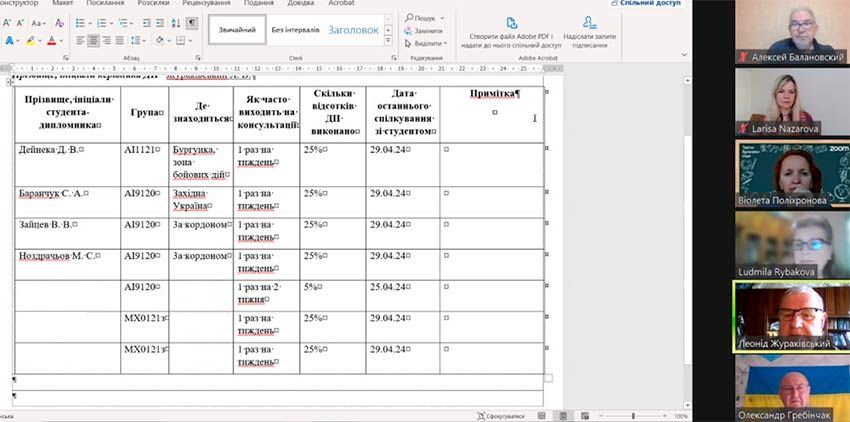Open the Acrobat tab
This screenshot has width=850, height=422.
[x=342, y=3]
